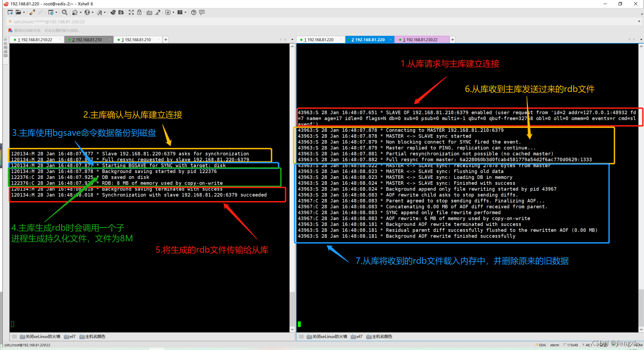Image resolution: width=644 pixels, height=350 pixels.
Task: Open left pane tab list dropdown
Action: pos(292,39)
